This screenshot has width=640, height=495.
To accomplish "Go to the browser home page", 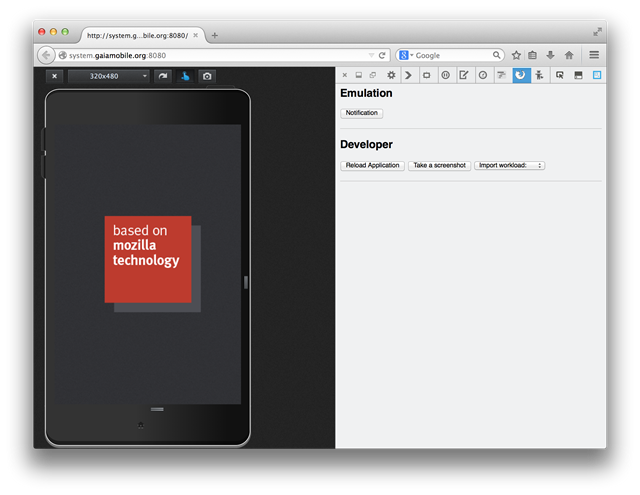I will pos(569,55).
